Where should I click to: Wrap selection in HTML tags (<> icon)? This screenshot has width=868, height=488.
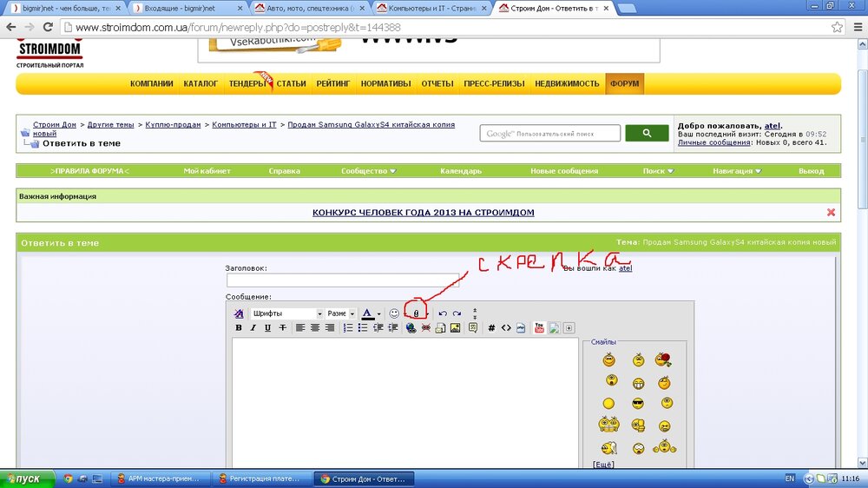(506, 328)
